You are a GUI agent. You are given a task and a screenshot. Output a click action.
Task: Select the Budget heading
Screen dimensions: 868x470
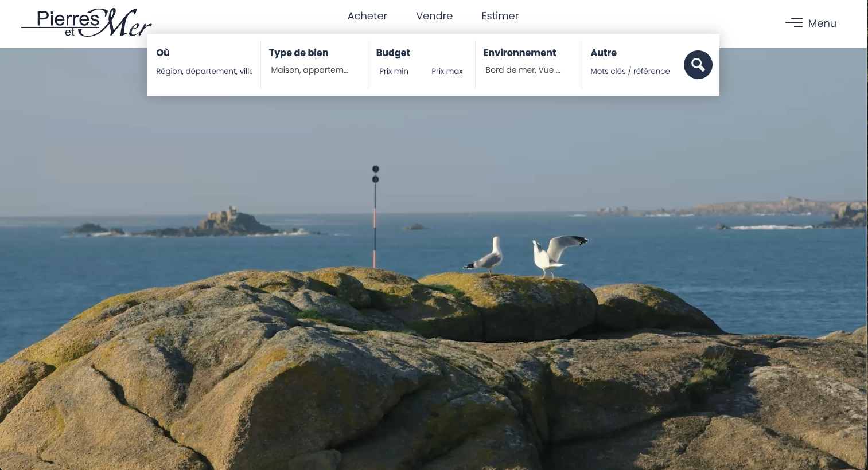click(393, 53)
